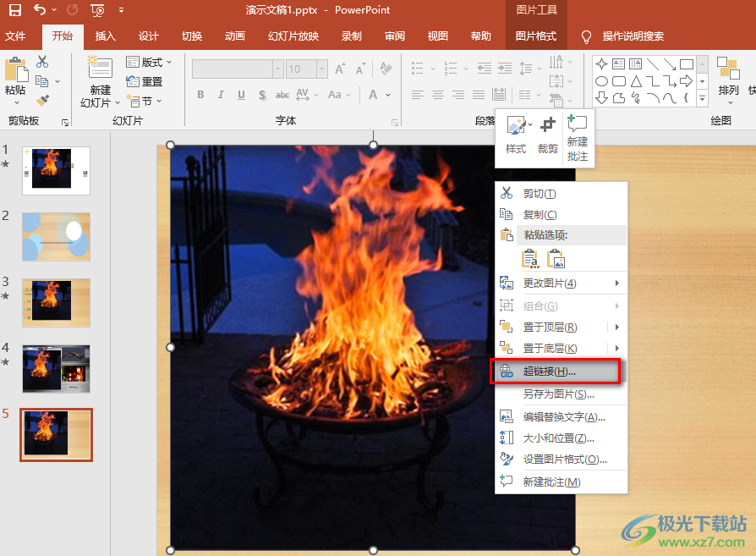The width and height of the screenshot is (756, 556).
Task: Click the Paste clipboard icon in ribbon
Action: pyautogui.click(x=16, y=69)
